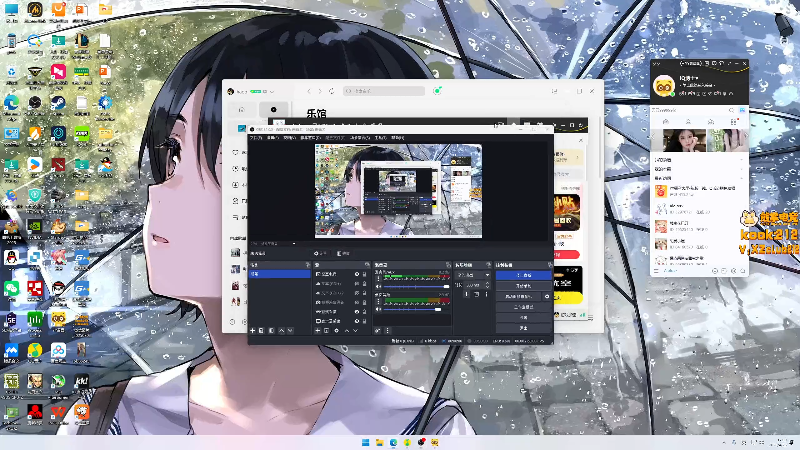Click the search field in music player
The image size is (800, 450).
[384, 91]
